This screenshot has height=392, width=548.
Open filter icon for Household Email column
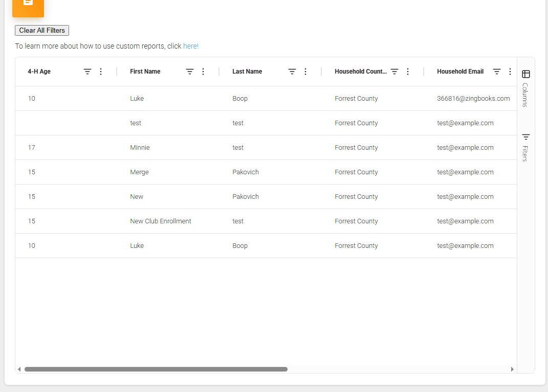click(497, 72)
